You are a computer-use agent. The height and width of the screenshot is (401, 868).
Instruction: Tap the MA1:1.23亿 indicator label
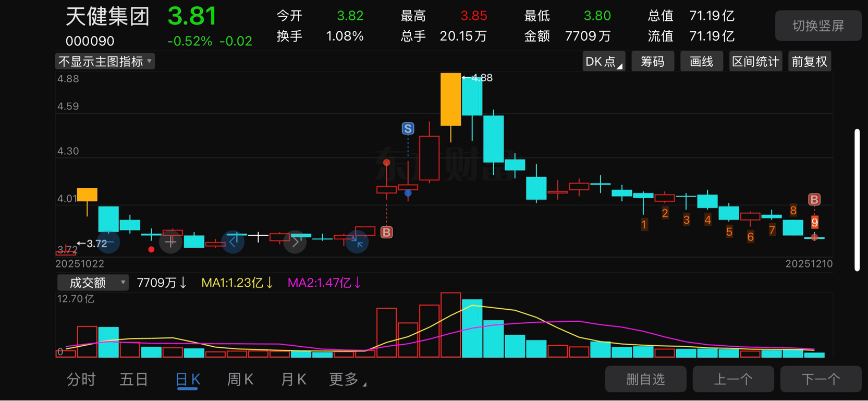point(237,283)
